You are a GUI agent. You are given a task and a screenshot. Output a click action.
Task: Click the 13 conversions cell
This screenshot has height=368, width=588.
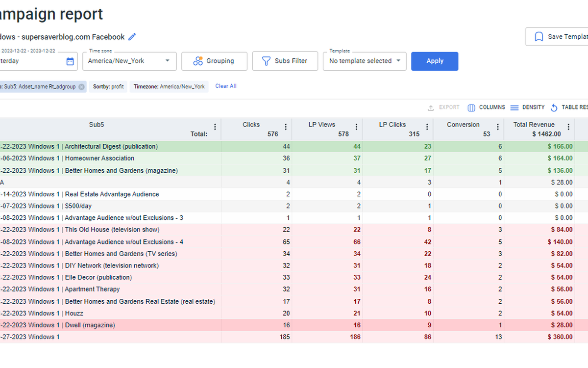pyautogui.click(x=498, y=337)
